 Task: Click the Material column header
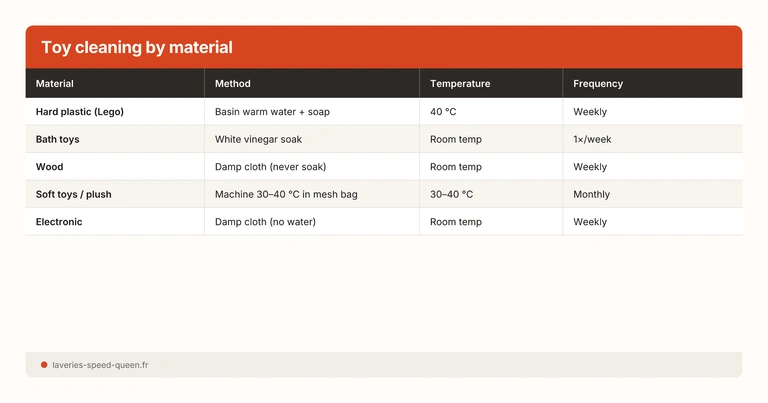pyautogui.click(x=55, y=84)
